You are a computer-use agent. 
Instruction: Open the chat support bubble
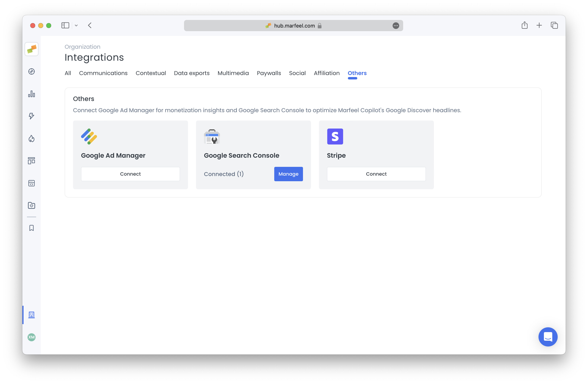[548, 337]
